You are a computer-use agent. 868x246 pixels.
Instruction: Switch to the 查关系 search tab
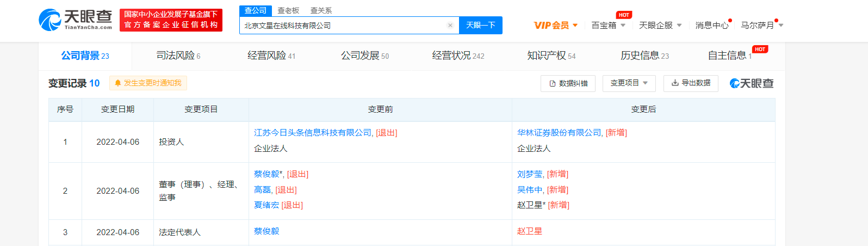(x=321, y=10)
